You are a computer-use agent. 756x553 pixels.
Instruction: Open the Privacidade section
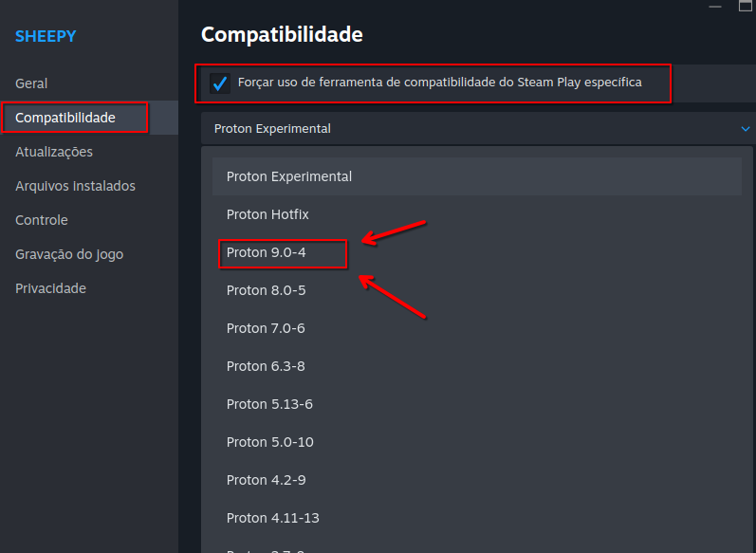(50, 288)
